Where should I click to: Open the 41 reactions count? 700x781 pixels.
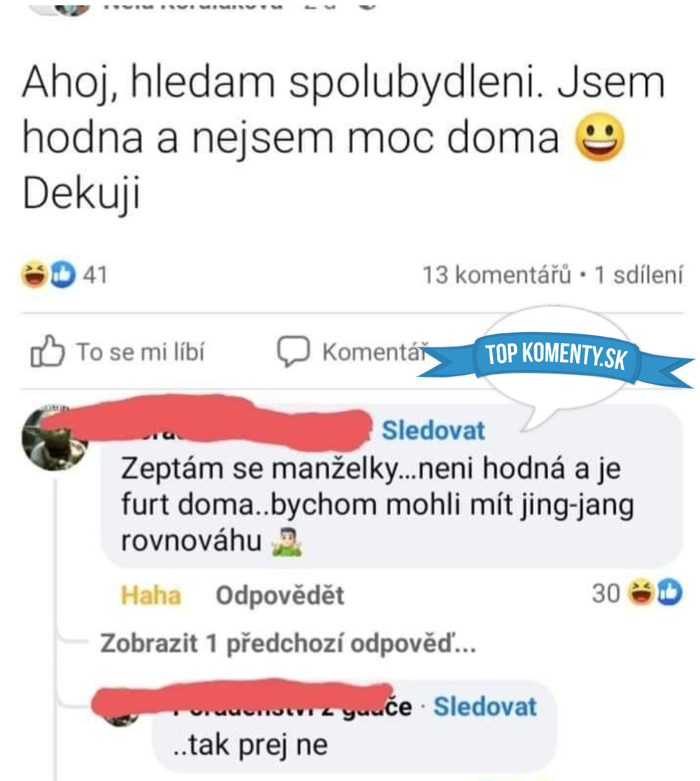click(95, 275)
